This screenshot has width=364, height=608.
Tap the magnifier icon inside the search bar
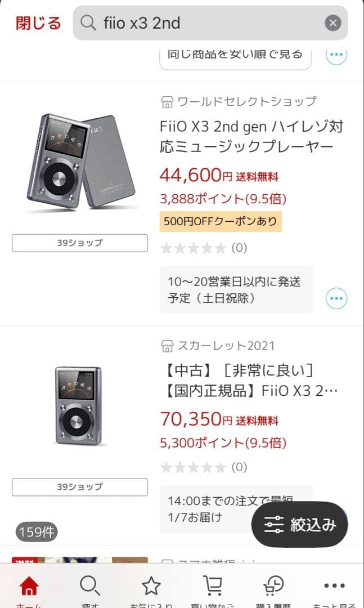88,23
